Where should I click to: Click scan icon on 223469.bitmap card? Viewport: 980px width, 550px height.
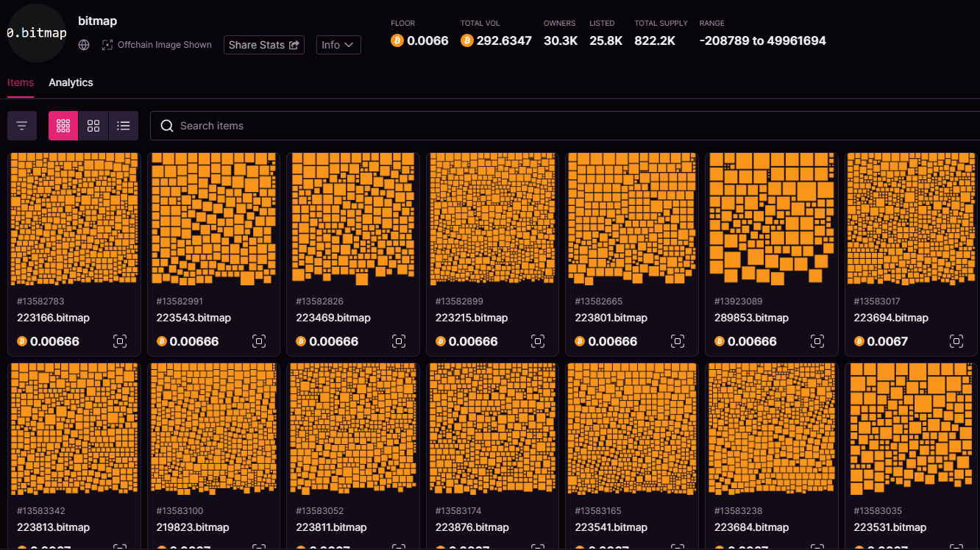click(399, 341)
